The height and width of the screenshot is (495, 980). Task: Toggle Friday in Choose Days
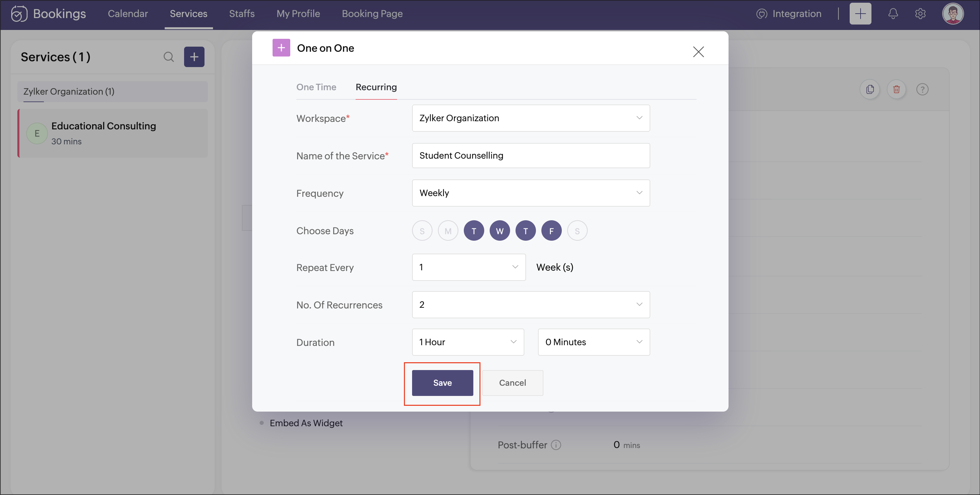[x=551, y=231]
